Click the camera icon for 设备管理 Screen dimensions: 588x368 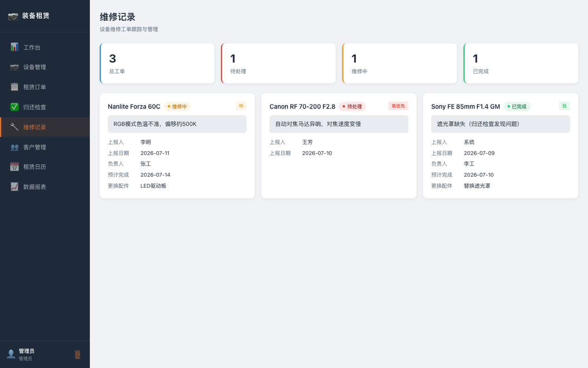[14, 67]
